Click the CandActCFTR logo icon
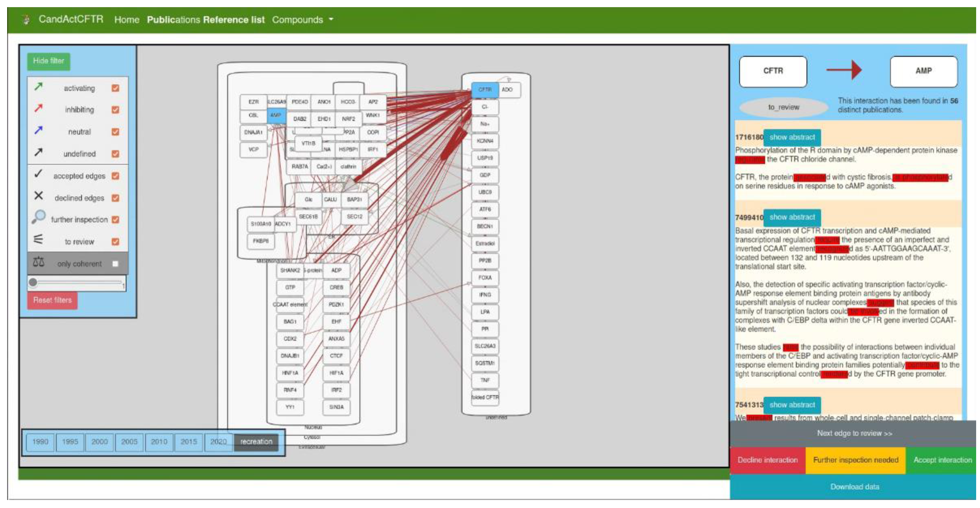 pyautogui.click(x=26, y=19)
